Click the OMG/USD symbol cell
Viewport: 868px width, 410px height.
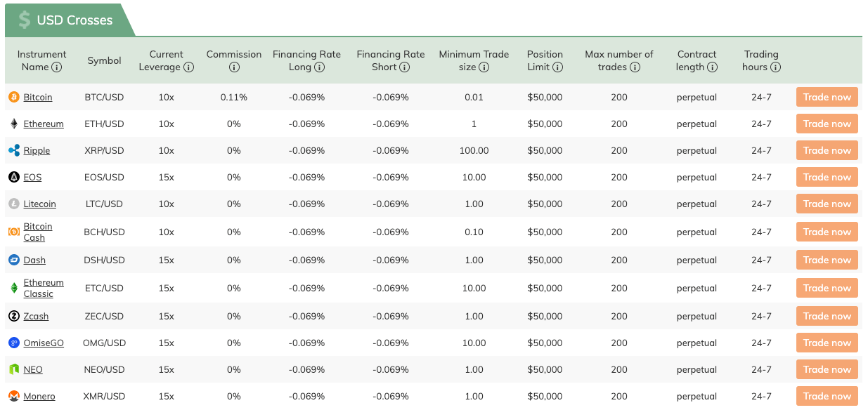pos(104,343)
